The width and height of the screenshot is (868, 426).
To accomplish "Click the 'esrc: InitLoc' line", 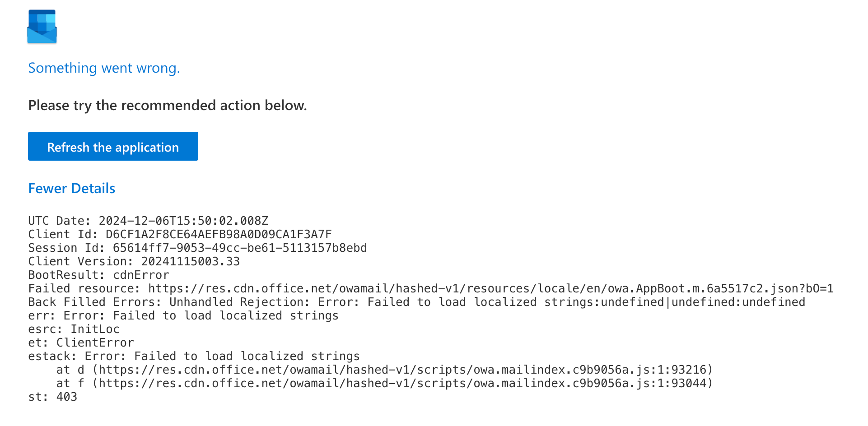I will tap(74, 329).
